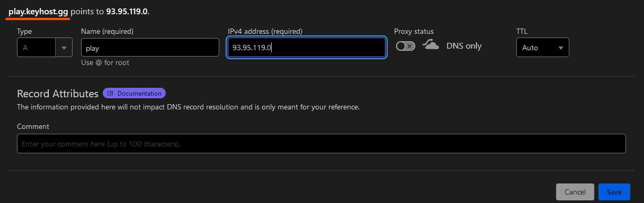Click the bold 93.95.119.0 summary text
Screen dimensions: 644x203
(127, 11)
